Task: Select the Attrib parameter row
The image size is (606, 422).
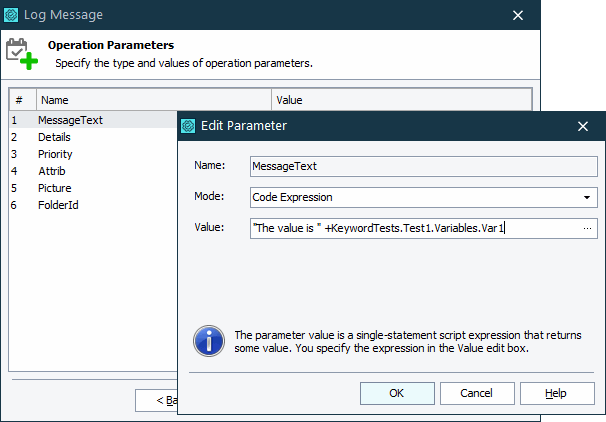Action: coord(52,171)
